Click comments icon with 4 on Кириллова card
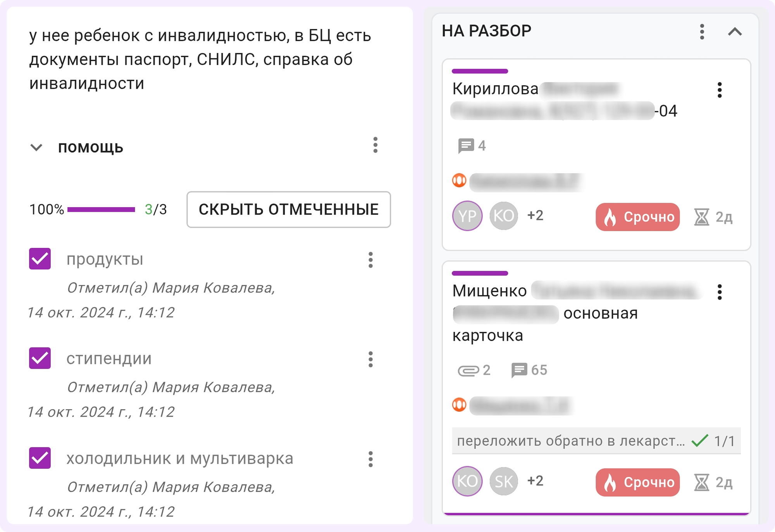Screen dimensions: 775x532 [x=466, y=146]
